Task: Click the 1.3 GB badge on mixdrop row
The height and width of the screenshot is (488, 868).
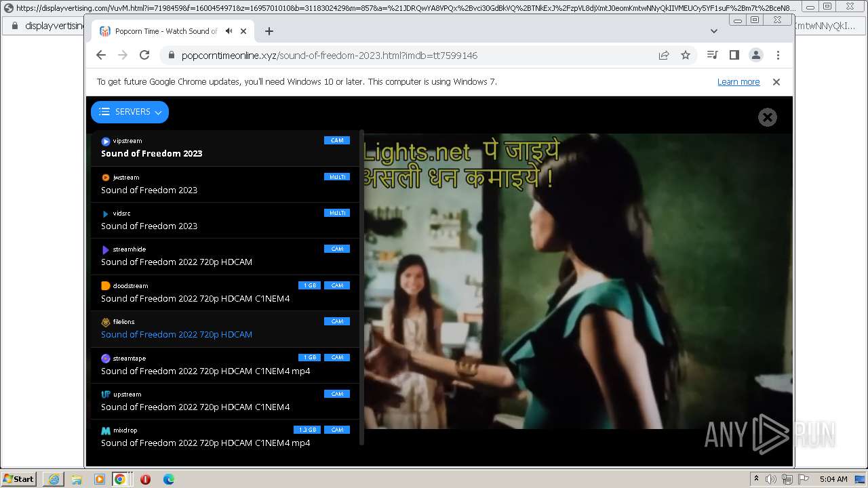Action: coord(307,430)
